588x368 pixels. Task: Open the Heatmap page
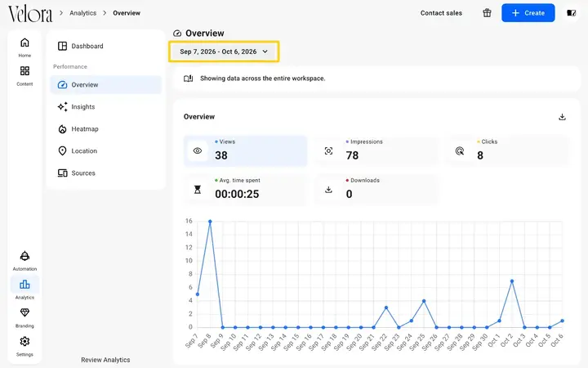click(105, 129)
